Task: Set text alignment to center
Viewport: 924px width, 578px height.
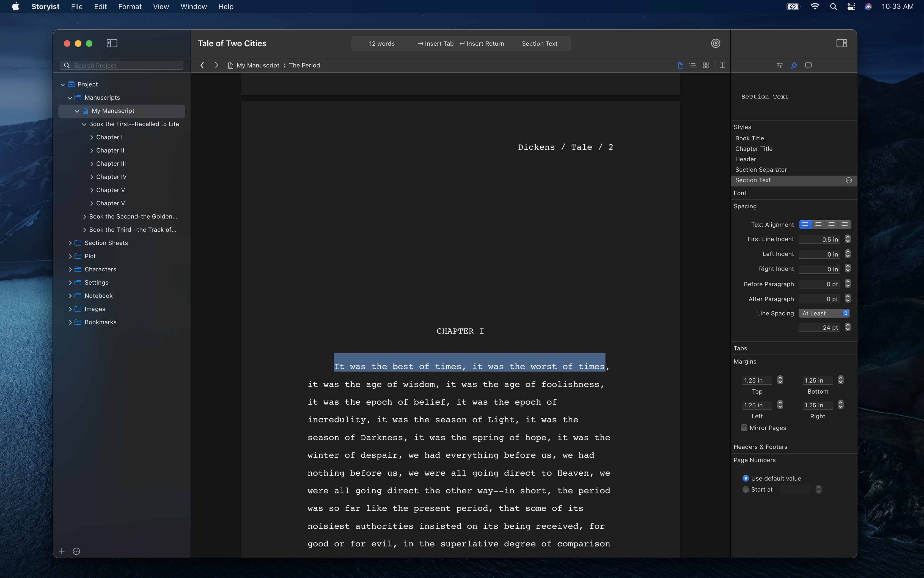Action: pyautogui.click(x=818, y=225)
